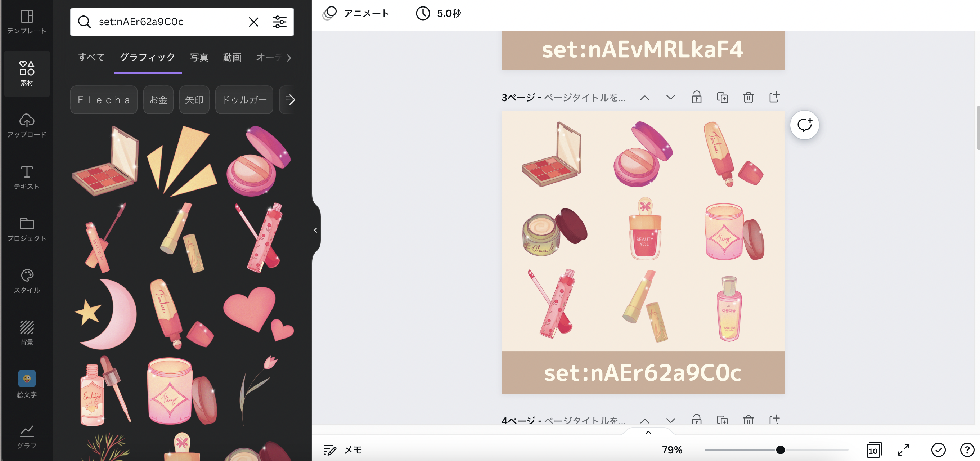Select the set:nAEr62a9C0c caption text on canvas
Image resolution: width=980 pixels, height=461 pixels.
click(x=643, y=373)
